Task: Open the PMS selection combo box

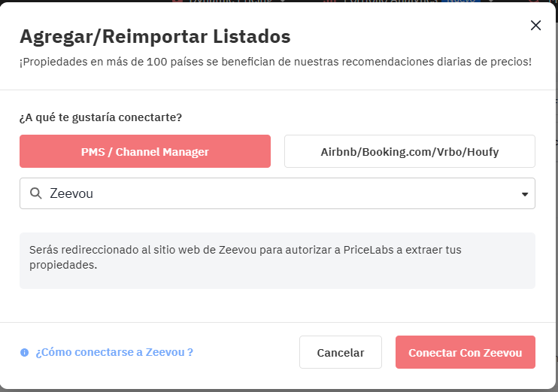Action: click(x=277, y=193)
